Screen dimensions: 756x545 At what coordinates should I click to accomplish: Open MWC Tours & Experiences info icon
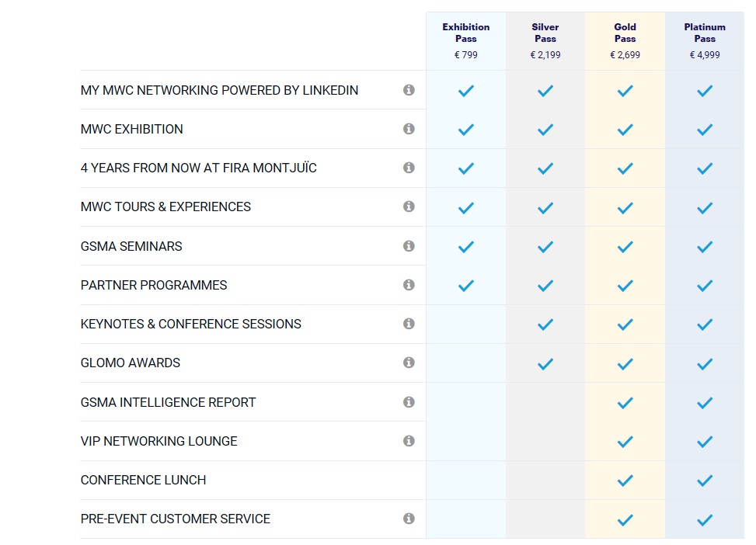409,207
